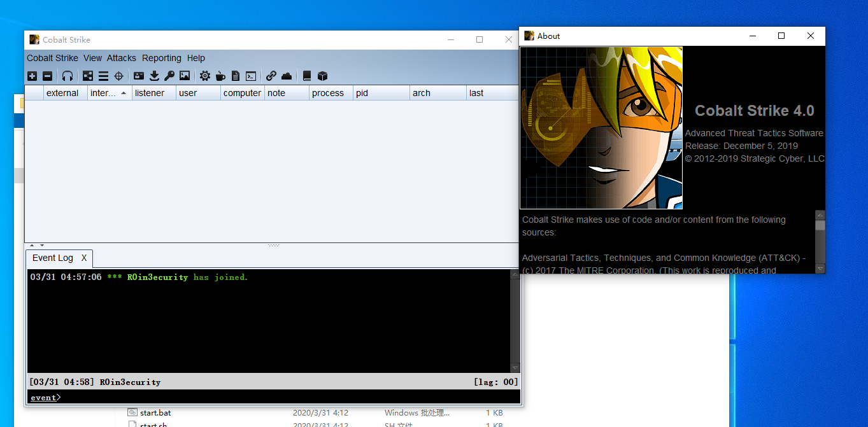Click the Cobalt Strike 4.0 title text
The height and width of the screenshot is (427, 868).
click(x=754, y=111)
